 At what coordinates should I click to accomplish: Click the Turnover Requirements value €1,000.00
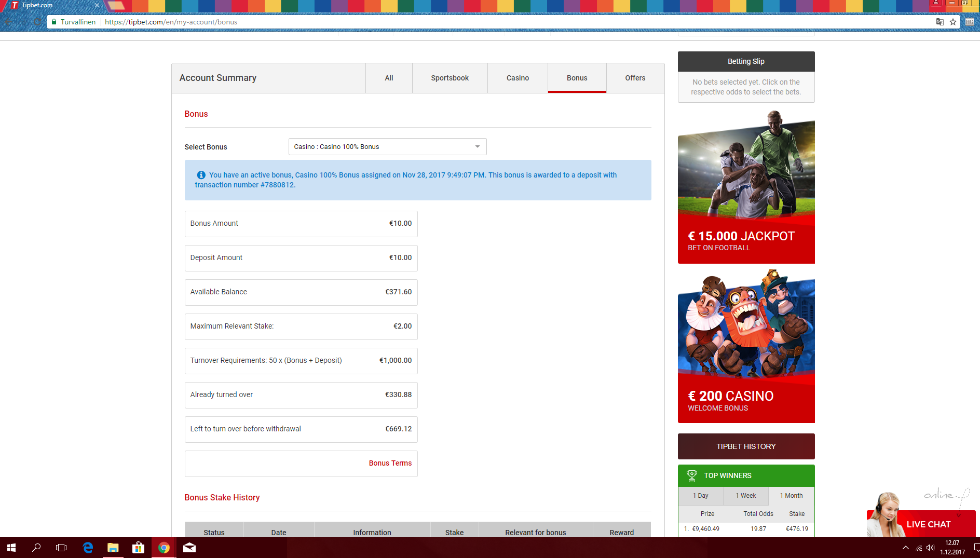pos(396,360)
